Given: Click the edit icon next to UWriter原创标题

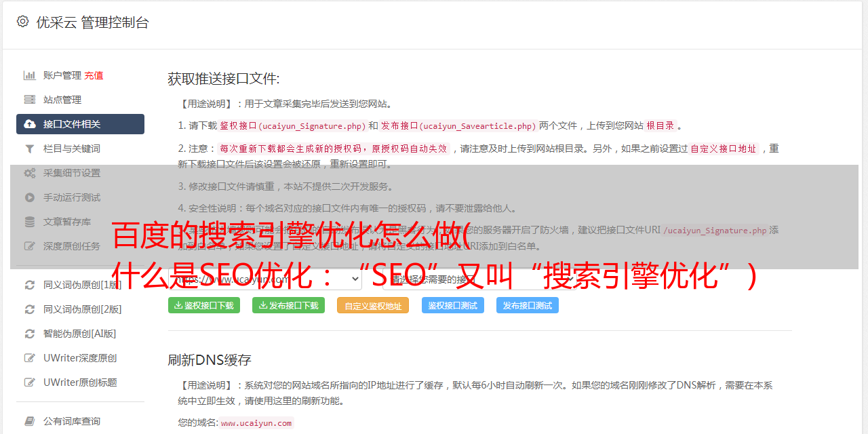Looking at the screenshot, I should tap(30, 382).
